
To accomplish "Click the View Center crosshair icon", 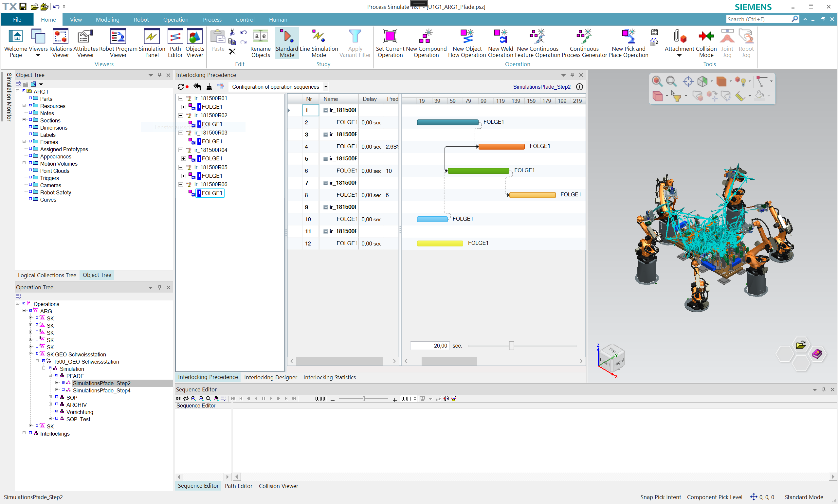I will coord(688,81).
